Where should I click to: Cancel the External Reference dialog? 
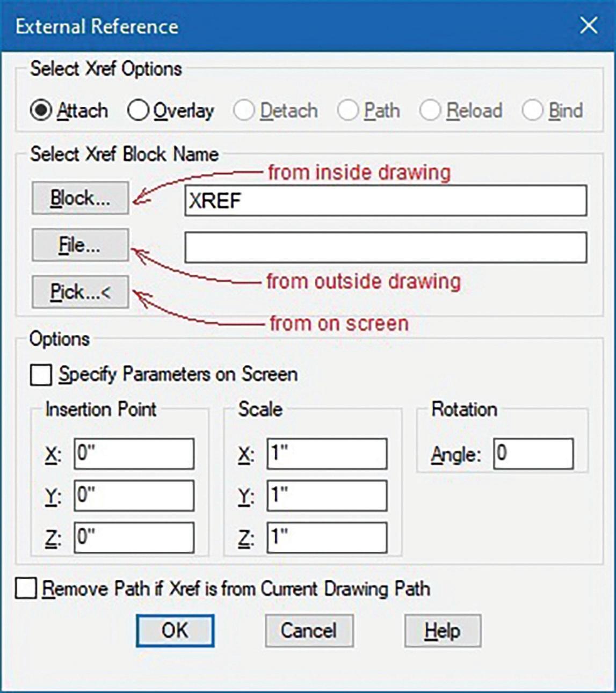pyautogui.click(x=309, y=631)
